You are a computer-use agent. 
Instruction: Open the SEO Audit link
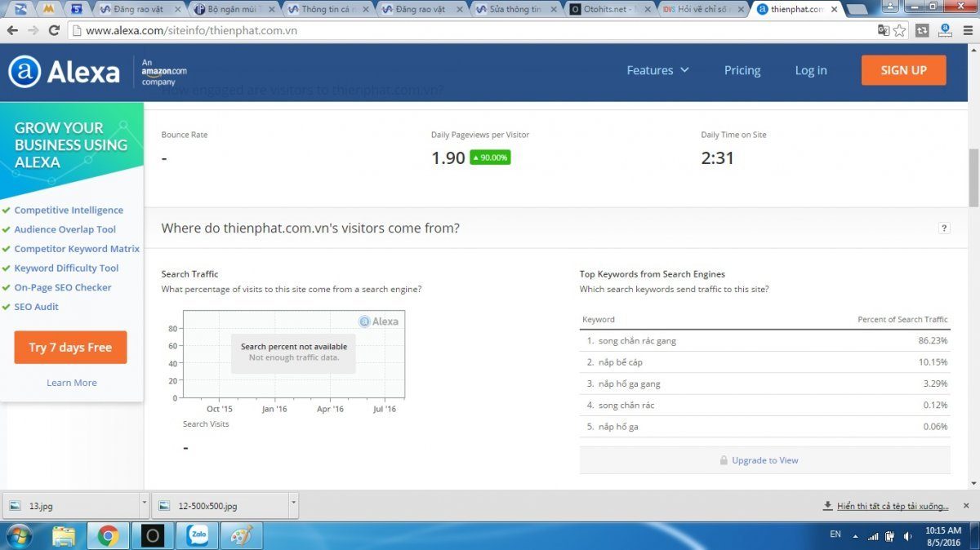click(37, 307)
